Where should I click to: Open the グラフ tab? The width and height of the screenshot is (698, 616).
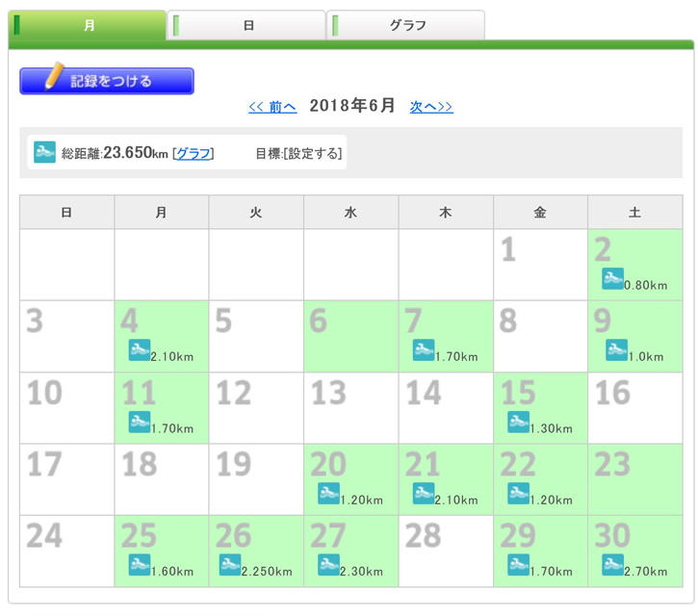pyautogui.click(x=406, y=26)
